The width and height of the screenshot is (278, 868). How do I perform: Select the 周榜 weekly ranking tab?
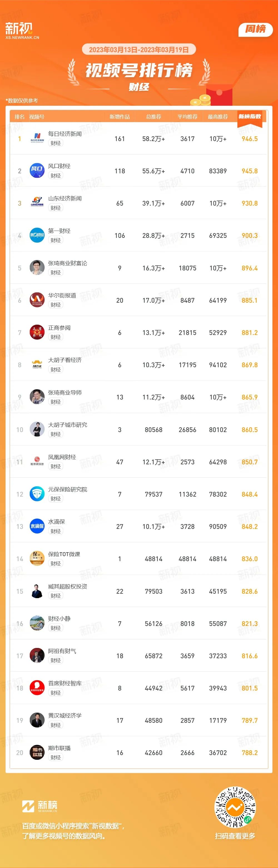[255, 30]
